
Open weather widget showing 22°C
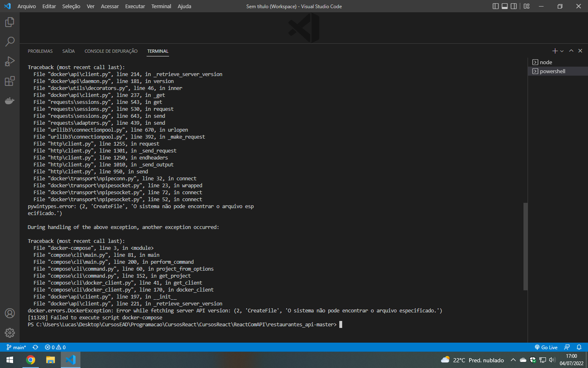tap(472, 360)
